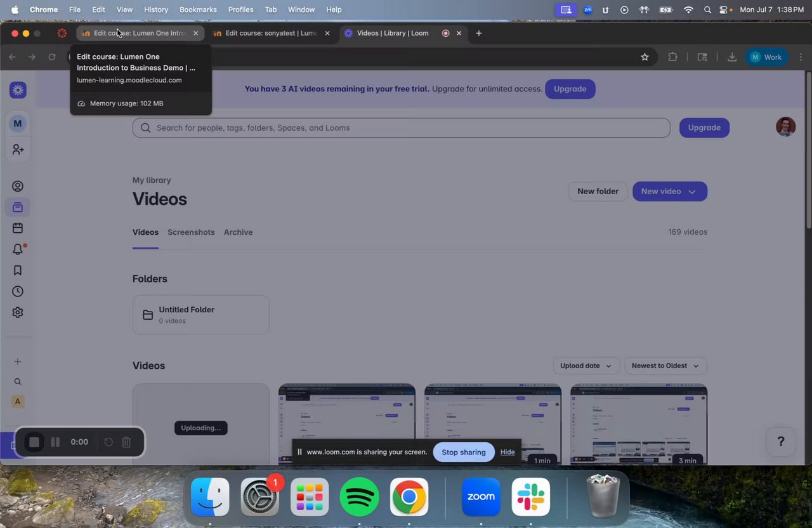Open the yellow A space in sidebar

18,402
